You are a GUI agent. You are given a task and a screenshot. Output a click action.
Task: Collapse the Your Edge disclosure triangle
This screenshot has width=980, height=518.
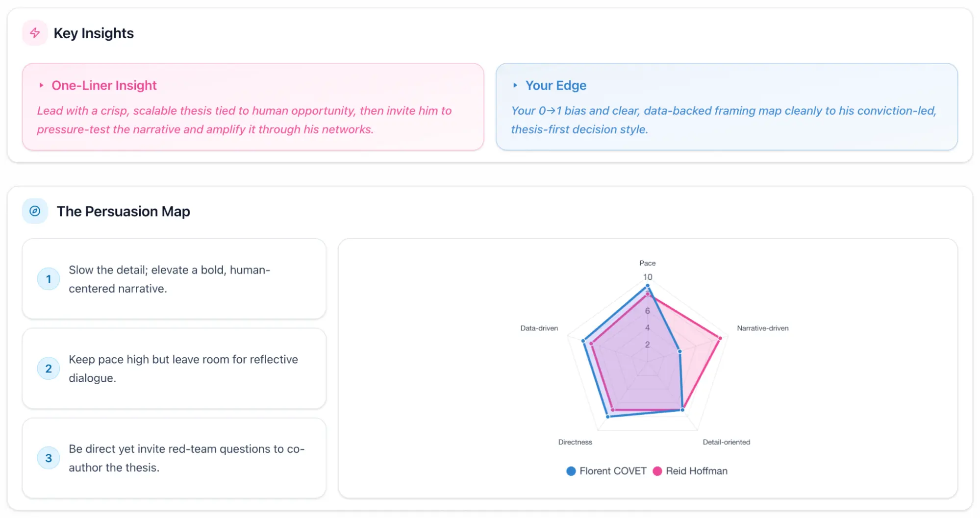point(515,85)
